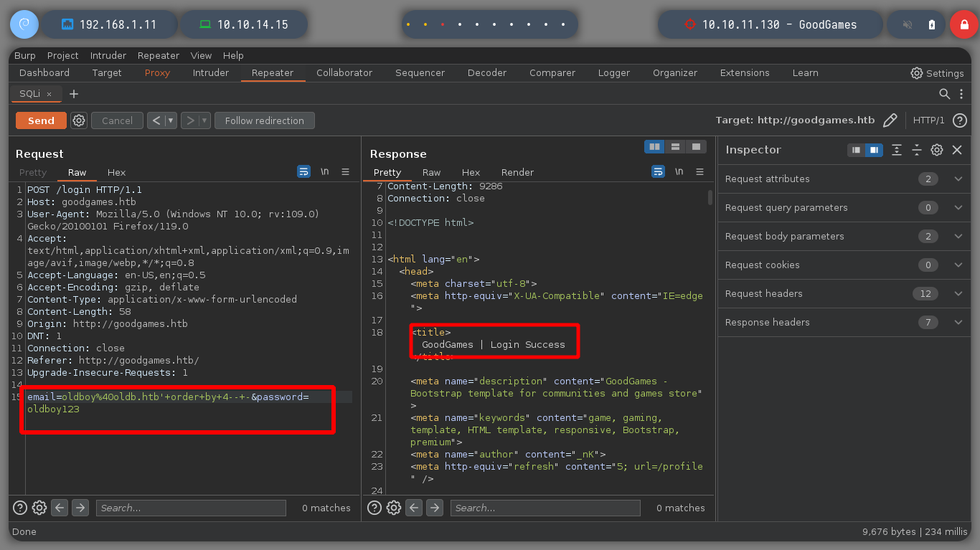980x550 pixels.
Task: Edit target with the pencil icon
Action: coord(890,120)
